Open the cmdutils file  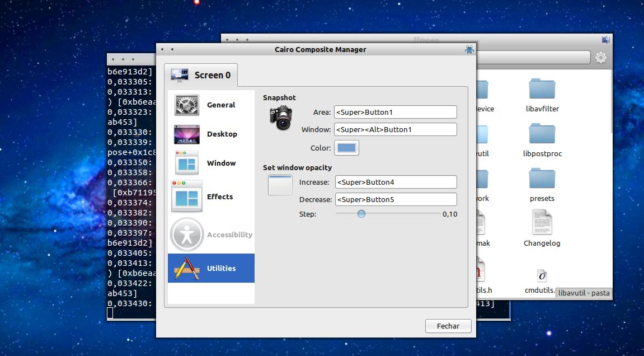pyautogui.click(x=541, y=275)
